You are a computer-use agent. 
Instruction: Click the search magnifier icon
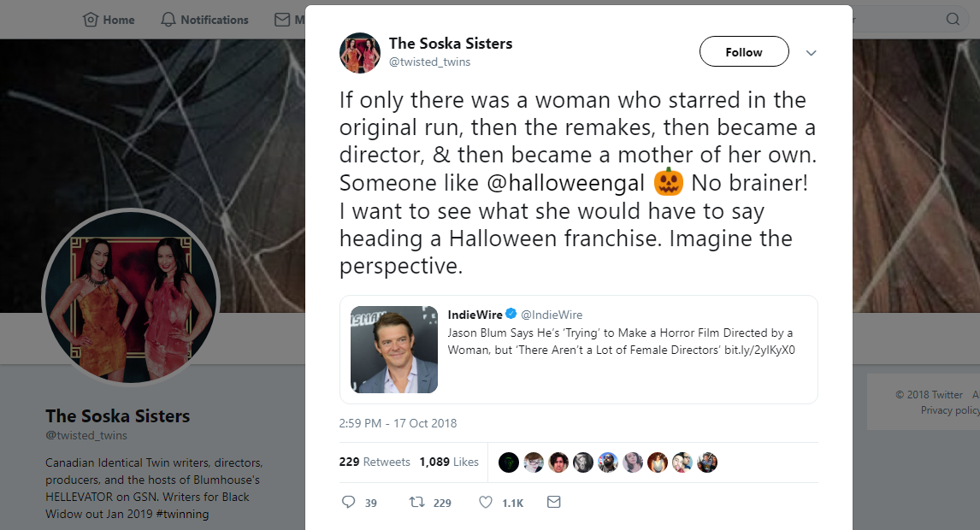pos(953,19)
